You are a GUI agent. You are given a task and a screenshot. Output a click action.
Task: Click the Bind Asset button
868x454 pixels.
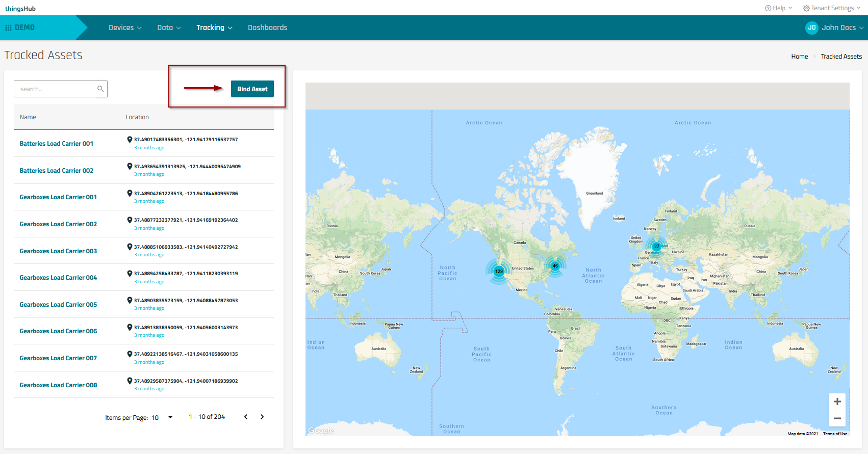point(252,89)
